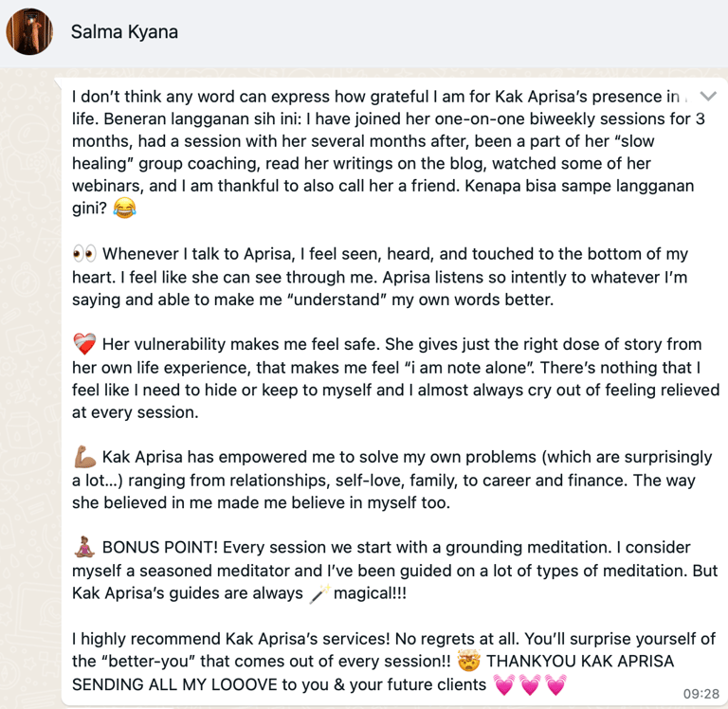Screen dimensions: 728x709
Task: Click the bandaged heart emoji
Action: (x=84, y=344)
